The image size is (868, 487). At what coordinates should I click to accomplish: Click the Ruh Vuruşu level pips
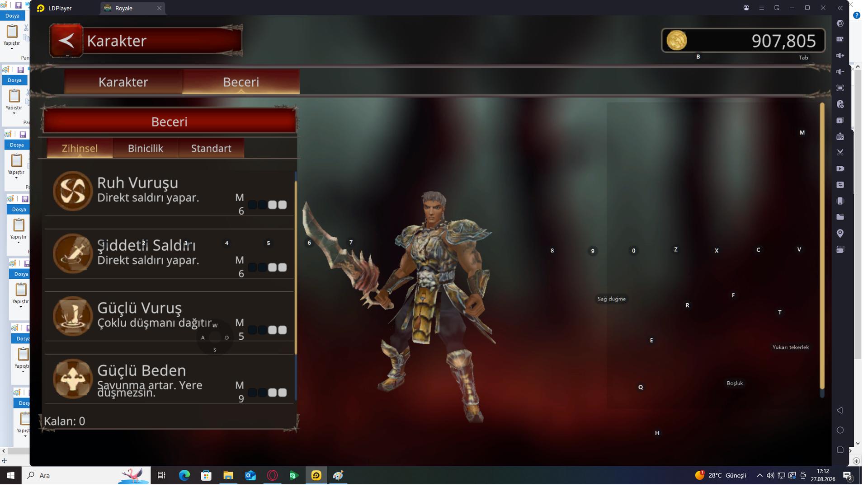coord(267,205)
